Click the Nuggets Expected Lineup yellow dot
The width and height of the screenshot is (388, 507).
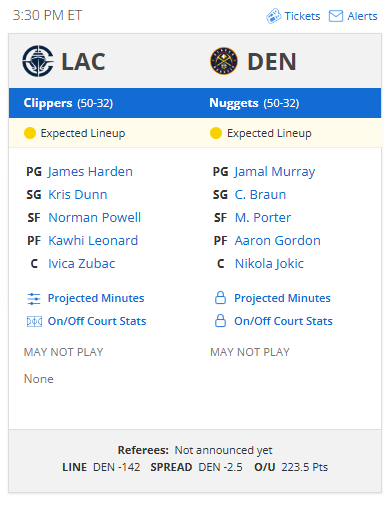(216, 133)
